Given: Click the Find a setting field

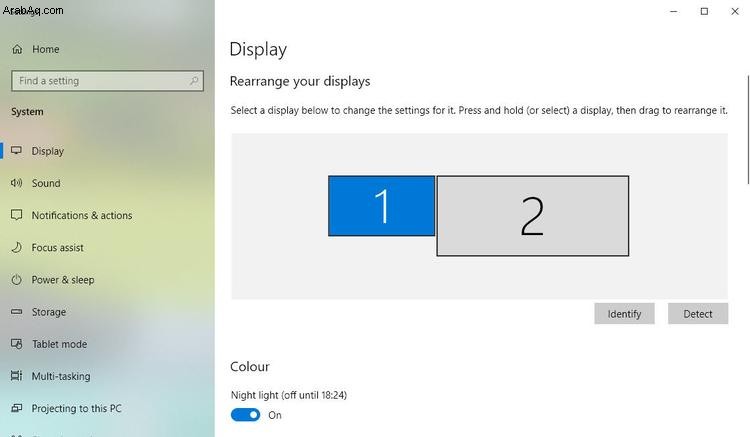Looking at the screenshot, I should (x=107, y=81).
